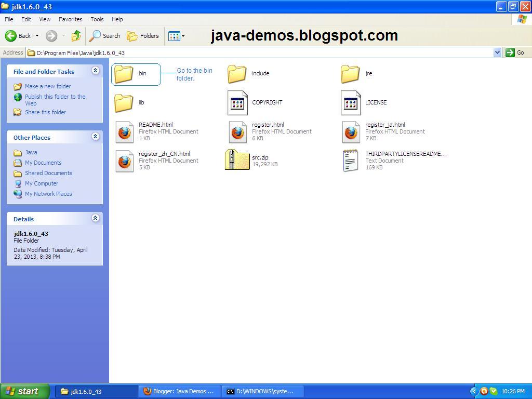Open the command prompt window from taskbar
This screenshot has height=399, width=532.
262,391
